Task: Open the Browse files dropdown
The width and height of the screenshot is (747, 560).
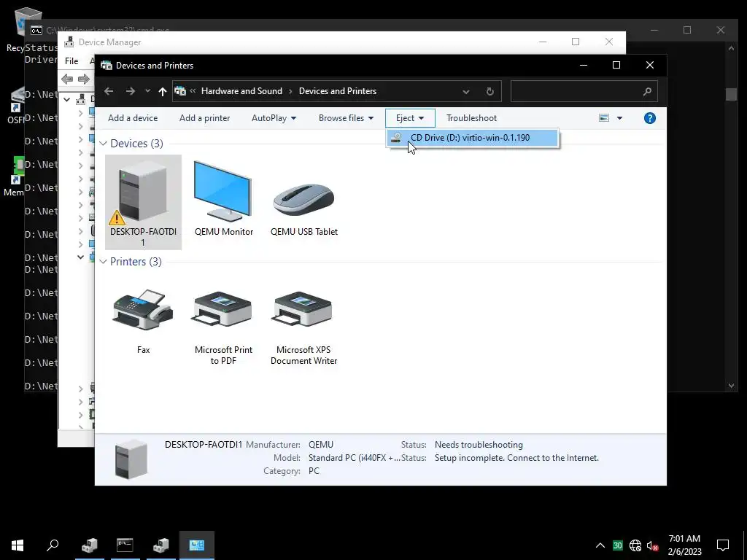Action: [x=346, y=118]
